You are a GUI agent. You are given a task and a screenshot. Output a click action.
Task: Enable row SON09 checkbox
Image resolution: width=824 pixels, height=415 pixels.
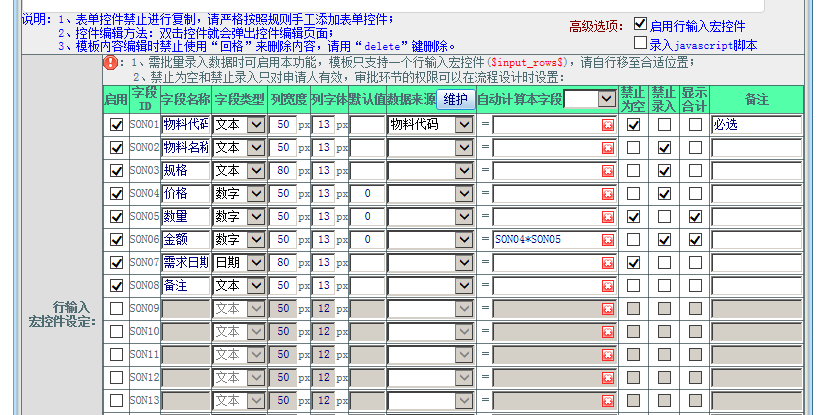tap(117, 308)
